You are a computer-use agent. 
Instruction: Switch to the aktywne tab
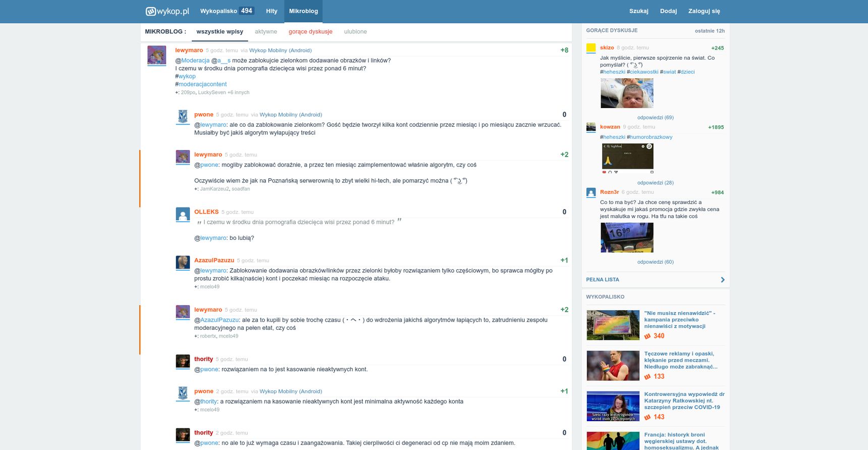(266, 31)
